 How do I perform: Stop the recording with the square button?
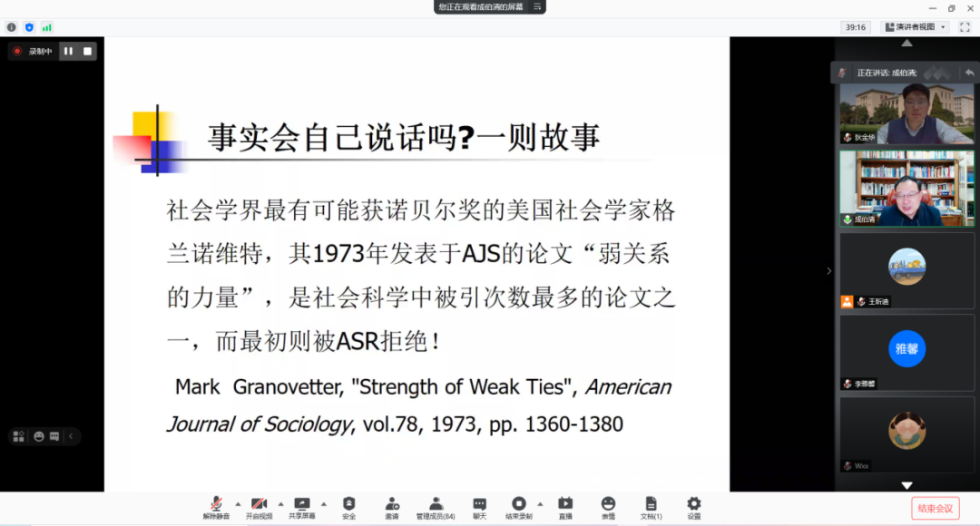(x=87, y=52)
